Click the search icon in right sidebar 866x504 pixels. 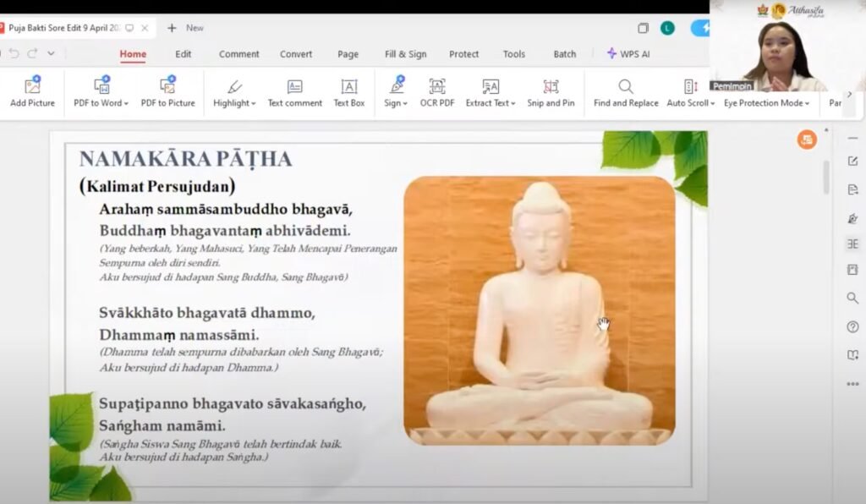[852, 298]
